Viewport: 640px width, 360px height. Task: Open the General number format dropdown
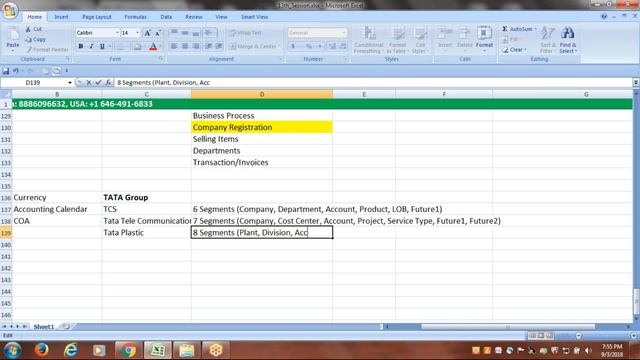344,33
